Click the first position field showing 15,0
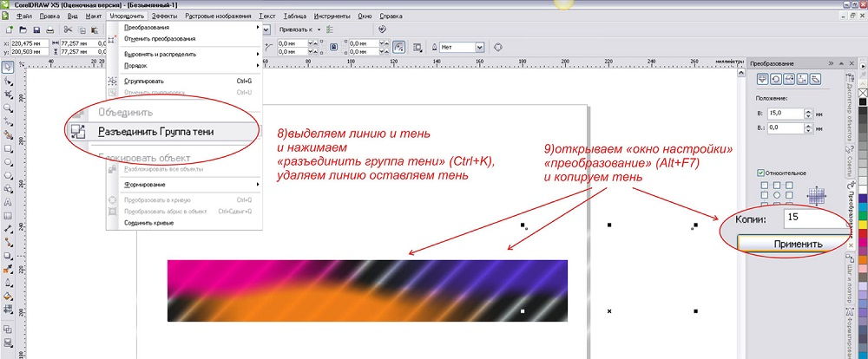Image resolution: width=868 pixels, height=359 pixels. pos(785,114)
